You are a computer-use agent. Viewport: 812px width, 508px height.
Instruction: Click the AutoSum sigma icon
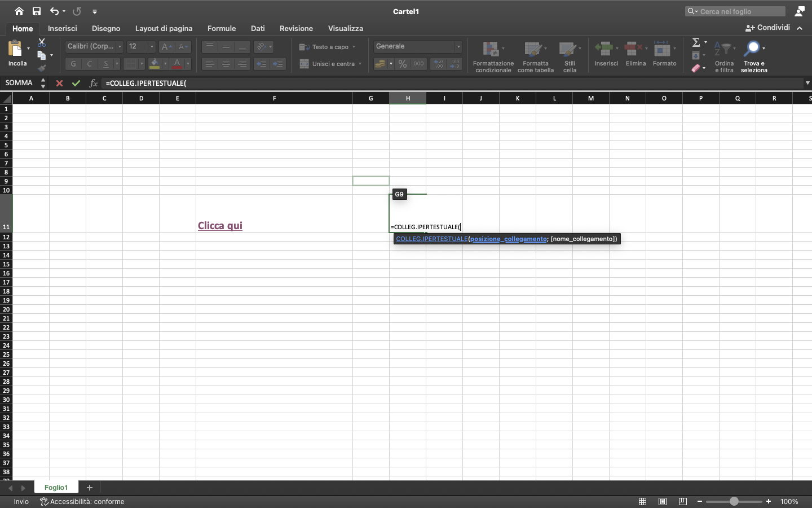[x=696, y=42]
